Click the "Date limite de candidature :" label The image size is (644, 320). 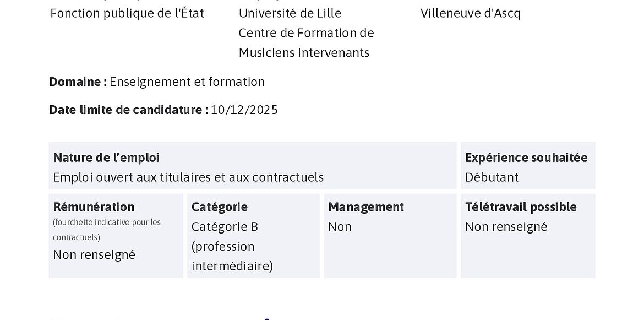click(128, 110)
